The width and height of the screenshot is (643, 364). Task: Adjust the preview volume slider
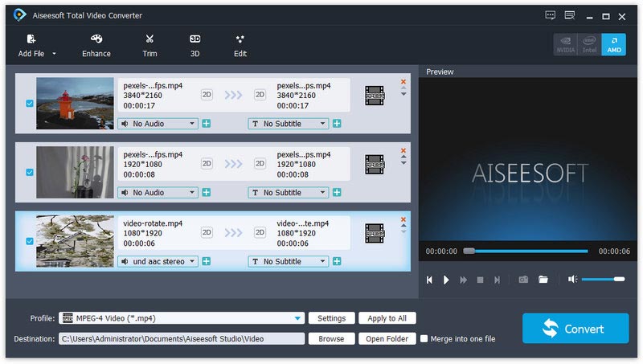pos(603,279)
